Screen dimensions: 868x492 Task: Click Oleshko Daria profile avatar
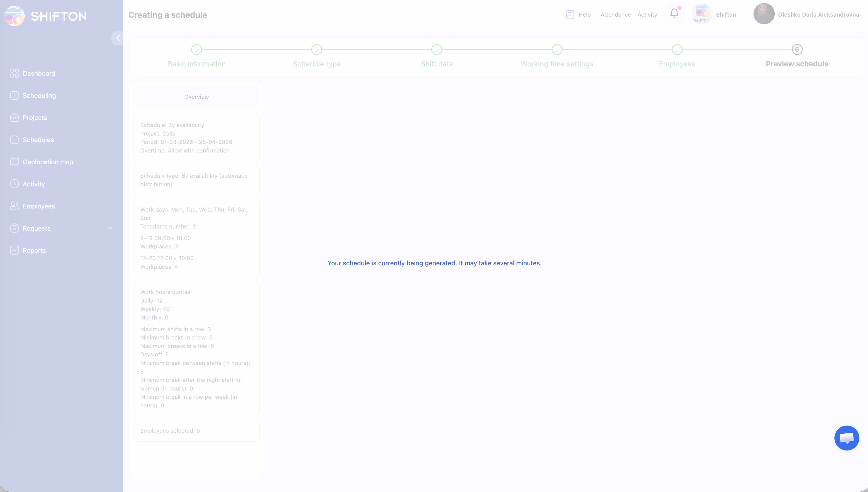[x=764, y=14]
